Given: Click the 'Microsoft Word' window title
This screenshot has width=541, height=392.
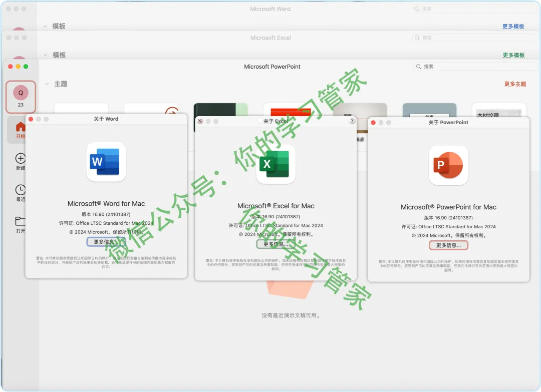Looking at the screenshot, I should (270, 9).
